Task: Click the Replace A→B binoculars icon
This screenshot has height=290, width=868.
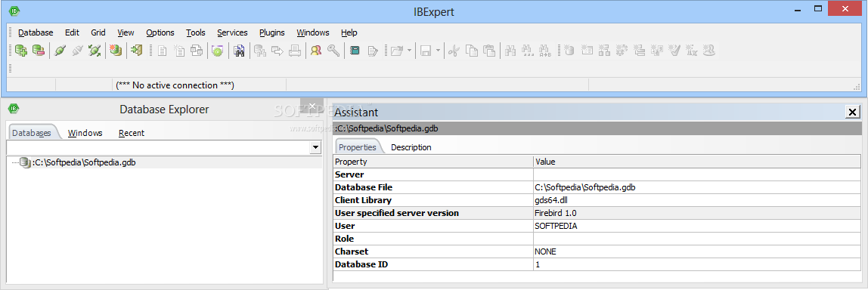Action: (x=545, y=51)
